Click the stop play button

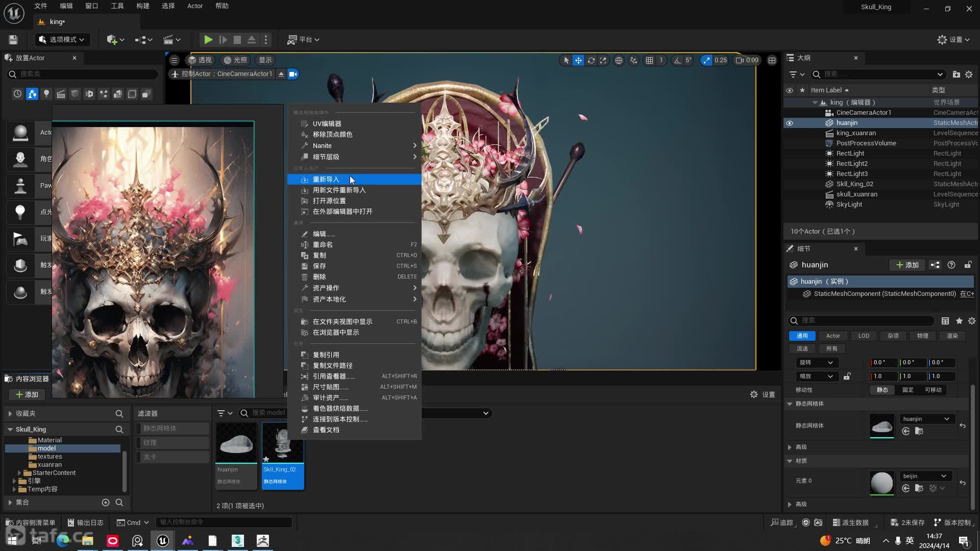point(237,40)
